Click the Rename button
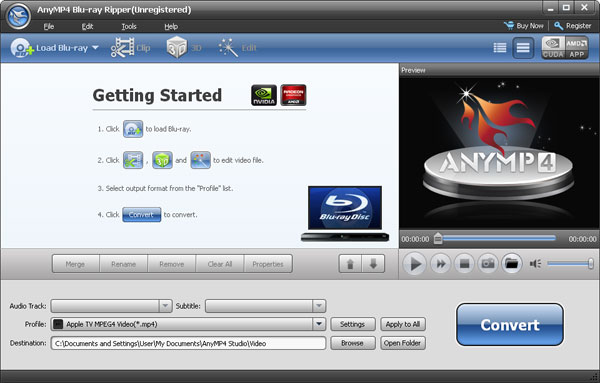 point(124,264)
